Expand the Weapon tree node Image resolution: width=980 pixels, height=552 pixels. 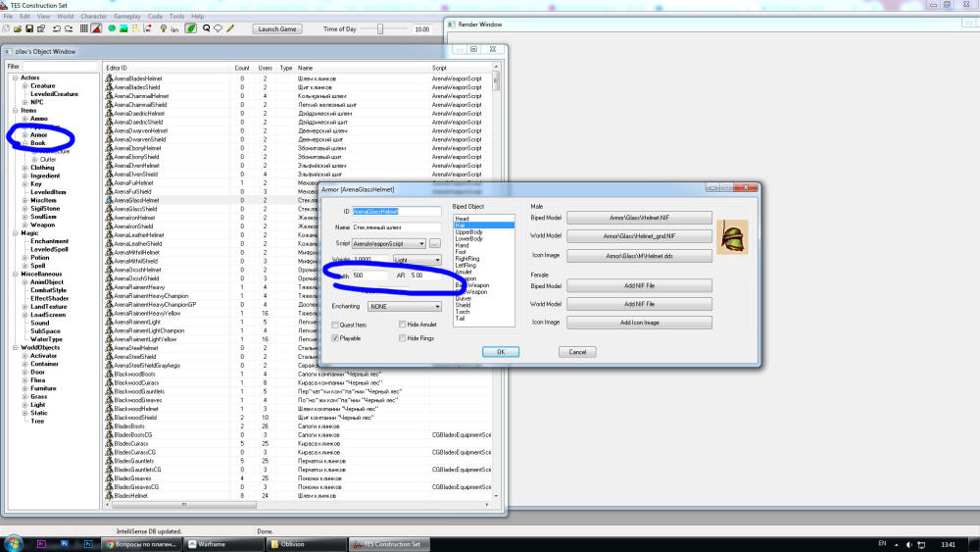[25, 225]
